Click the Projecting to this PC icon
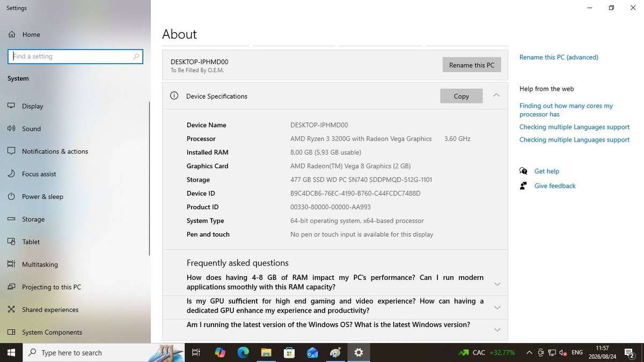This screenshot has width=644, height=362. (11, 287)
